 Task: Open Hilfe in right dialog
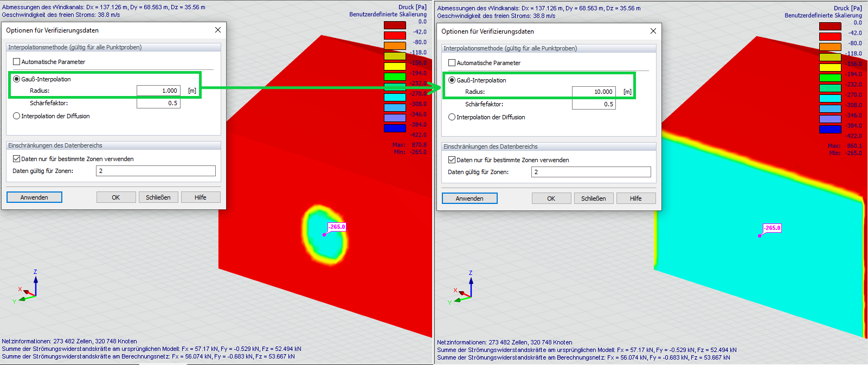click(x=636, y=198)
